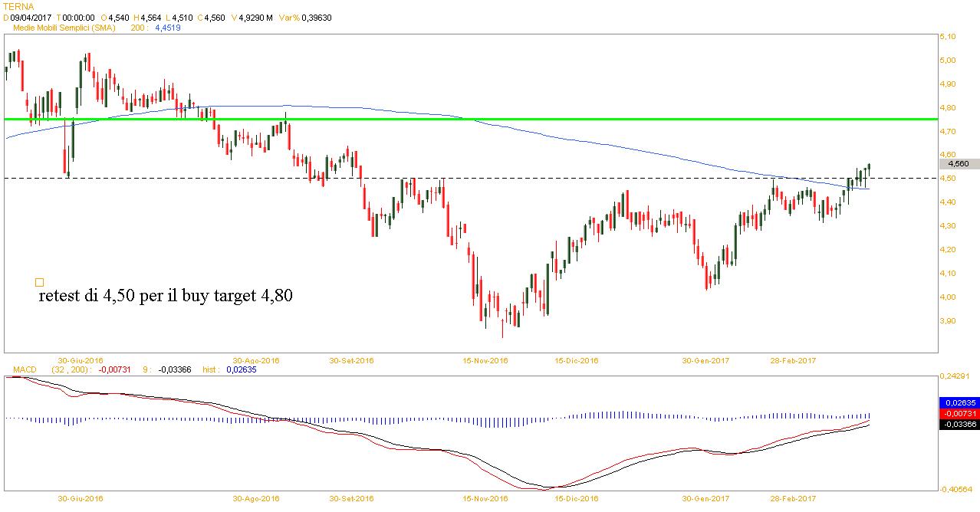Click the 5,10 label on price axis
The image size is (980, 512).
tap(947, 37)
